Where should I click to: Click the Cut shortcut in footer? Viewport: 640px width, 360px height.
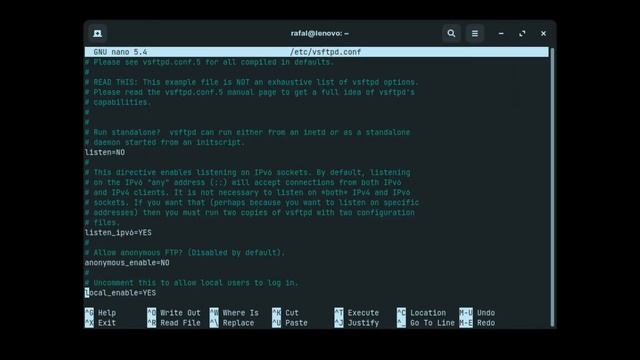coord(285,313)
